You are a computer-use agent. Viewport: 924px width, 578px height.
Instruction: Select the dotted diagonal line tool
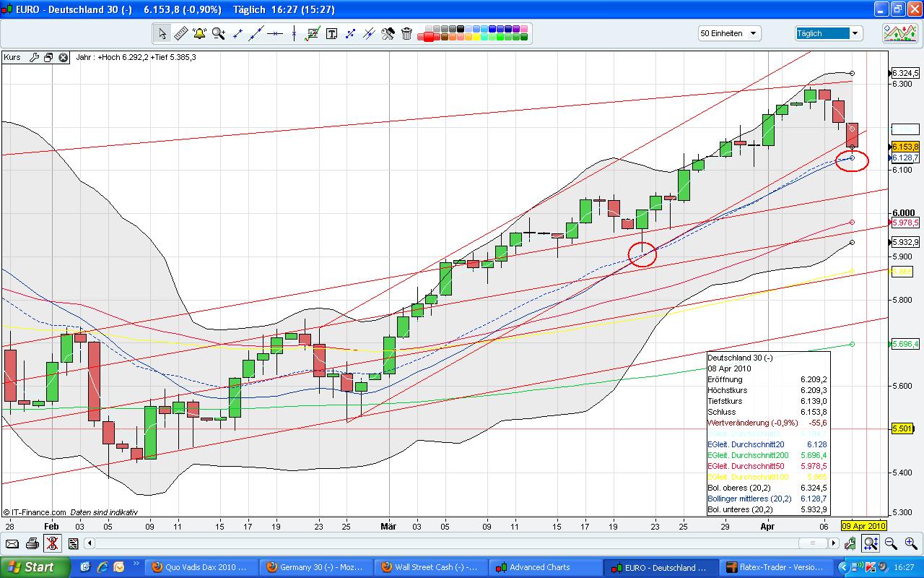click(x=350, y=33)
